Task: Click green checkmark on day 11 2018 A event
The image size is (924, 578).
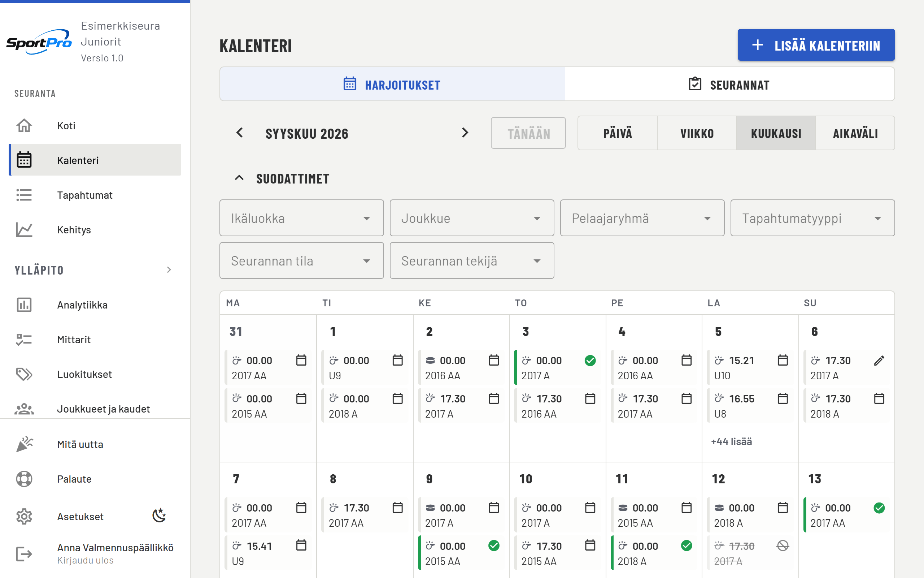Action: point(686,546)
